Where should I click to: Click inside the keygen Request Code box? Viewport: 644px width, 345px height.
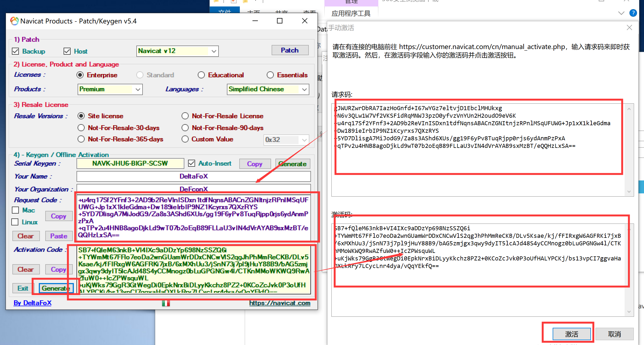tap(194, 218)
